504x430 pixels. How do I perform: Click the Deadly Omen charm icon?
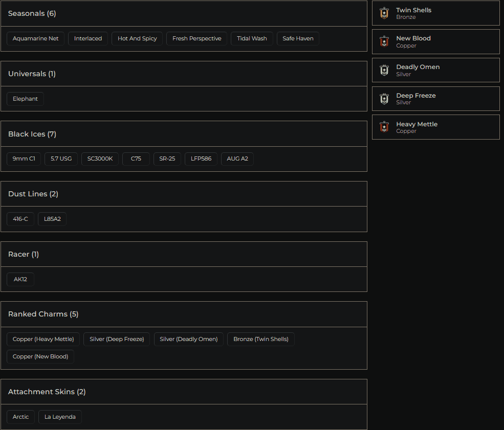384,70
